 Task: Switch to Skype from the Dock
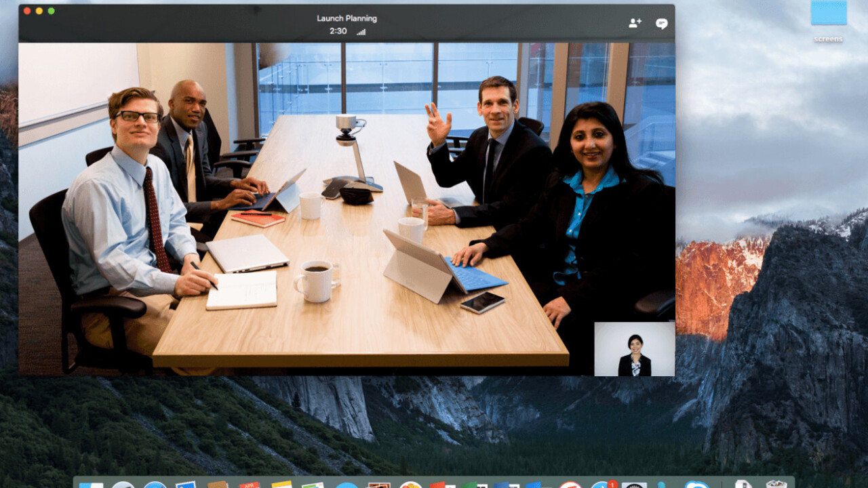point(696,485)
